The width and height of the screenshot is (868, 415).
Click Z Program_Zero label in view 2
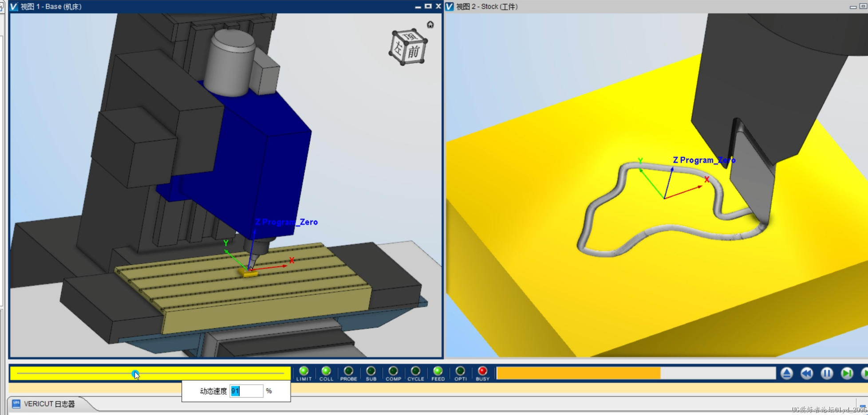click(x=704, y=160)
